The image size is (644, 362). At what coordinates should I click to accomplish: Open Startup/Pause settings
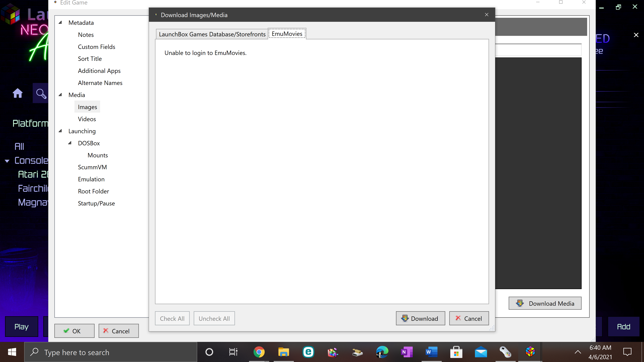point(96,203)
